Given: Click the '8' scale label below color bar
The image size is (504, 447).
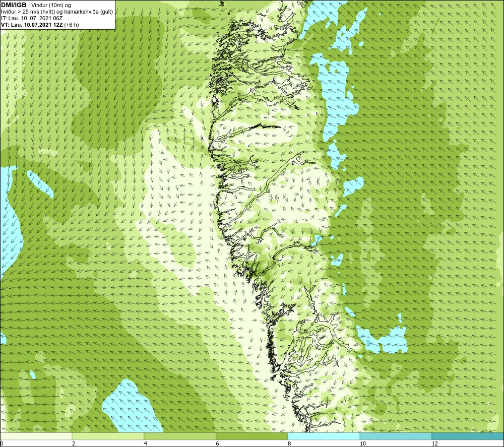Looking at the screenshot, I should point(290,444).
